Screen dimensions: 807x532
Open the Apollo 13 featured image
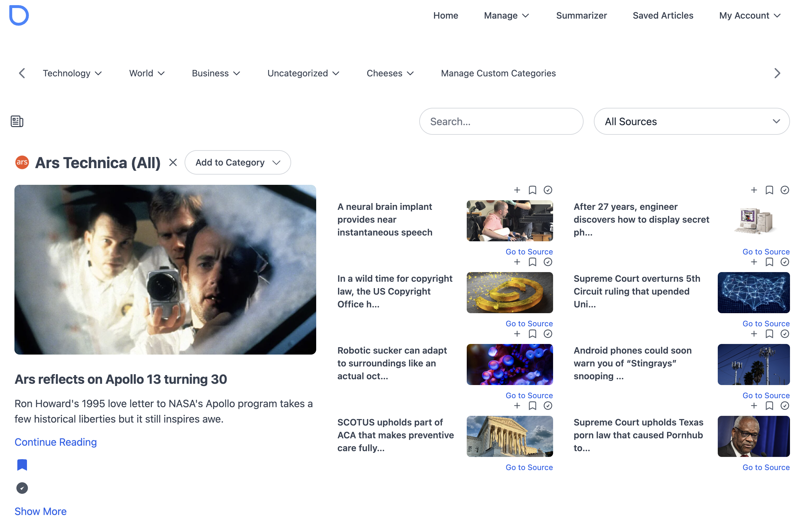pyautogui.click(x=165, y=270)
